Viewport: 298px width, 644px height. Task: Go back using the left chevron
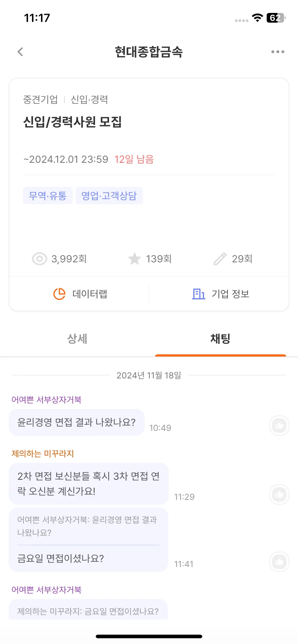20,52
